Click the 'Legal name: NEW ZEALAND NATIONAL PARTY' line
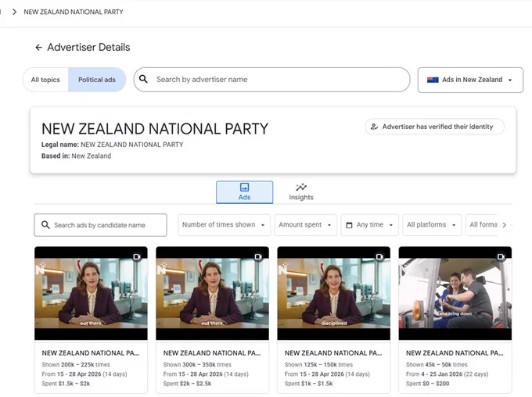 click(x=113, y=145)
